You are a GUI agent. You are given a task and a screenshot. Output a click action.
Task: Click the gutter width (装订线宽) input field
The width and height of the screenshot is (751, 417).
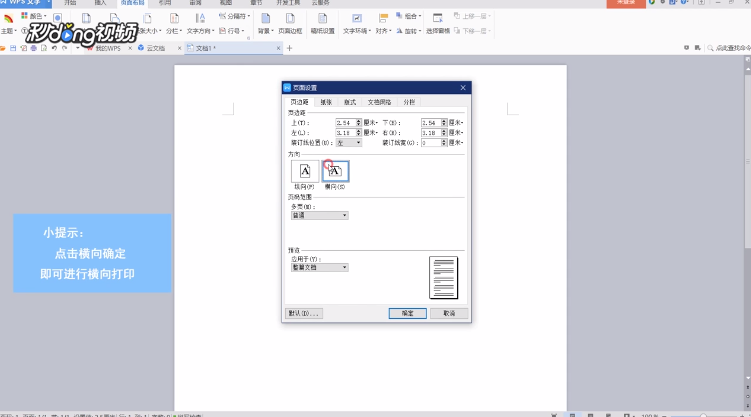[431, 143]
